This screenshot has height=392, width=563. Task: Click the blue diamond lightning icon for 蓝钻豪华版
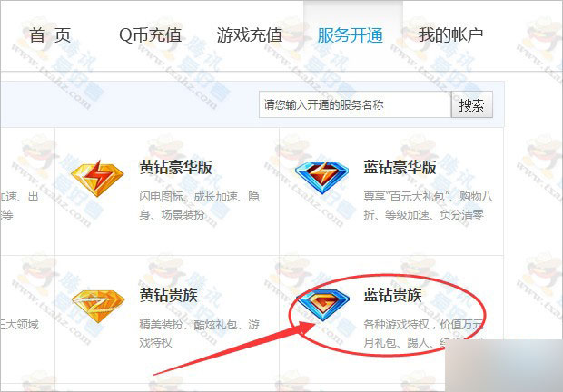pyautogui.click(x=321, y=177)
